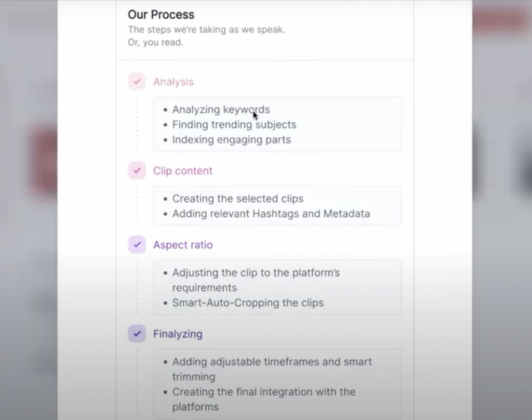The height and width of the screenshot is (420, 532).
Task: Click Adding adjustable timeframes and smart trimming
Action: (x=272, y=369)
